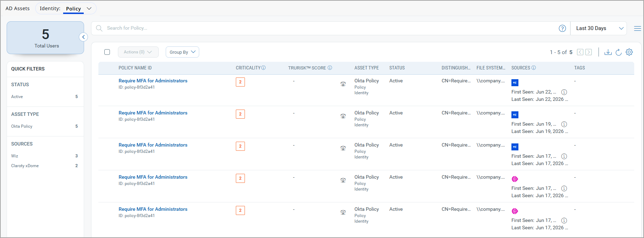Refresh the policy list
The image size is (644, 238).
[x=619, y=52]
